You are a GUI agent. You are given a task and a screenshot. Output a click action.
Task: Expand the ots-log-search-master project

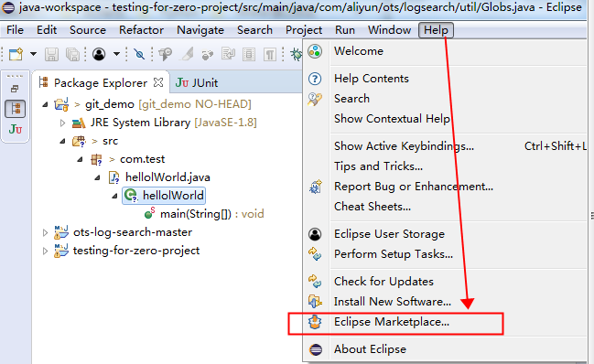pos(45,232)
